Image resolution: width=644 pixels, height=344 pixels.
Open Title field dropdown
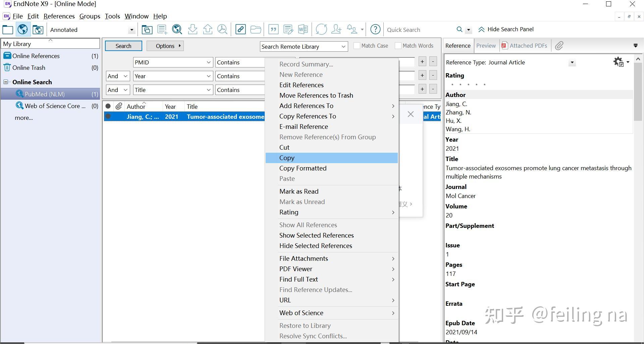208,90
